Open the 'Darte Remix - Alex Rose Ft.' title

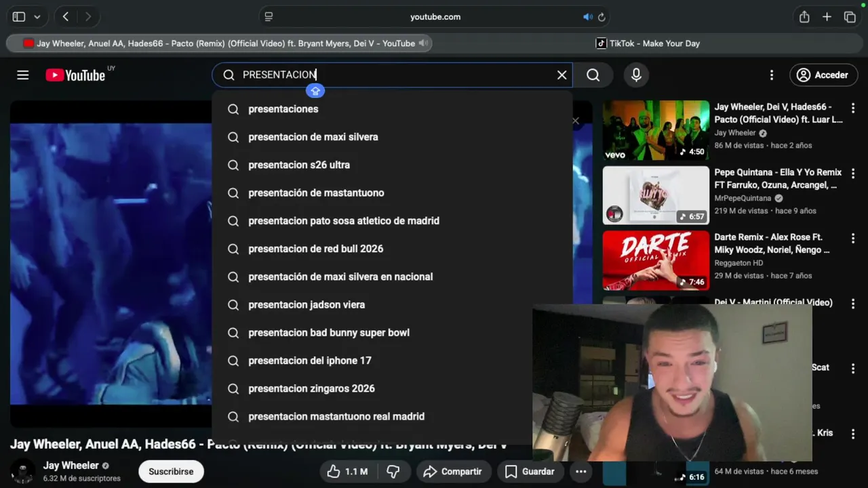pos(772,243)
